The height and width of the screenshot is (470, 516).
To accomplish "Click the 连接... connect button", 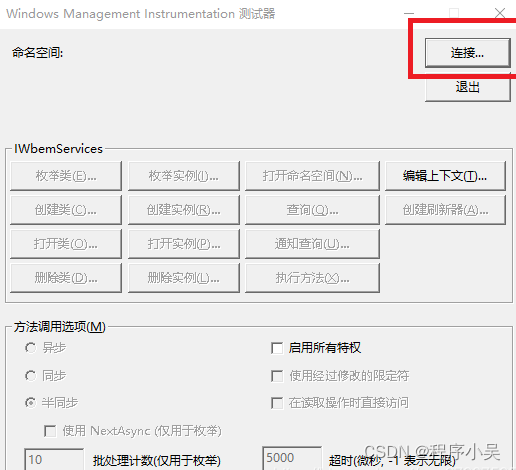I will click(468, 53).
